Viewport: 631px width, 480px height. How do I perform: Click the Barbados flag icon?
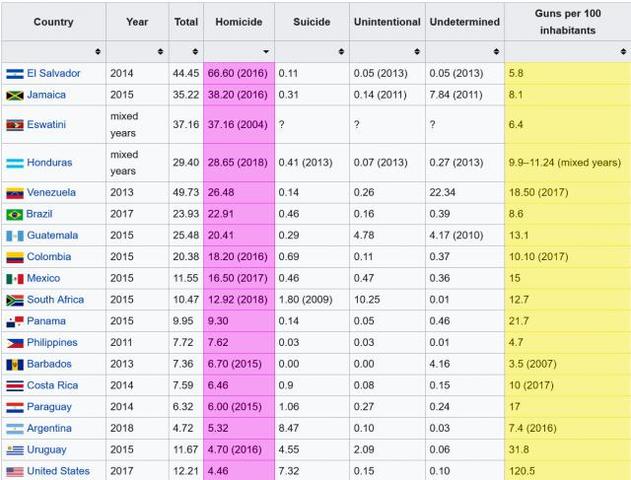pos(14,364)
